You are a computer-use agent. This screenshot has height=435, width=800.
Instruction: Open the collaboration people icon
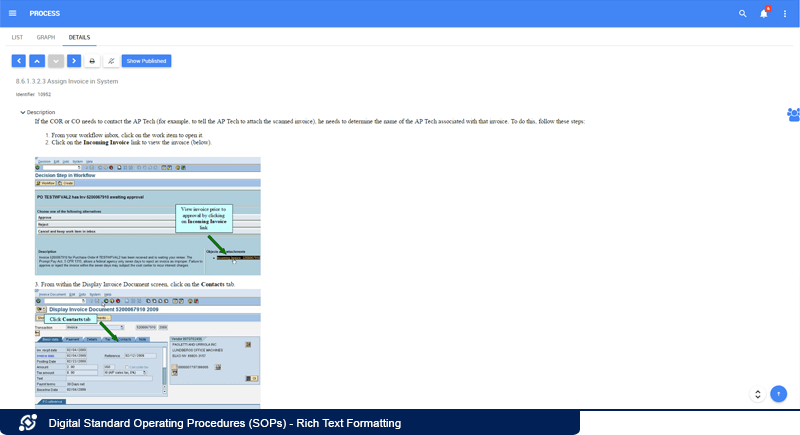click(792, 114)
